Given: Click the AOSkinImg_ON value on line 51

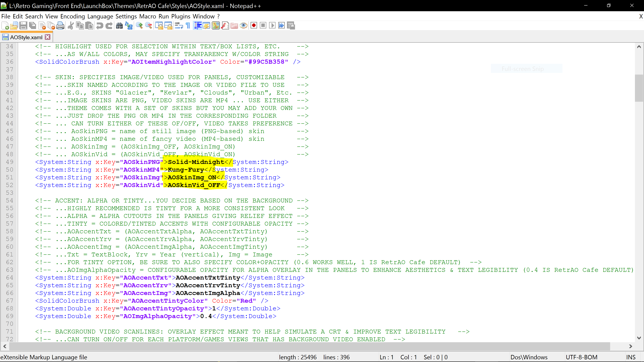Looking at the screenshot, I should [x=192, y=177].
